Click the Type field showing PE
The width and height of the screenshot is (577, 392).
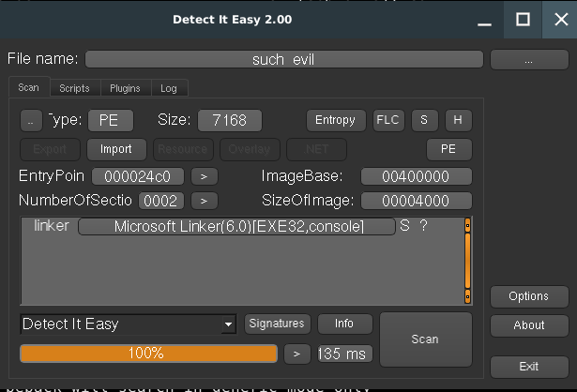(x=111, y=120)
